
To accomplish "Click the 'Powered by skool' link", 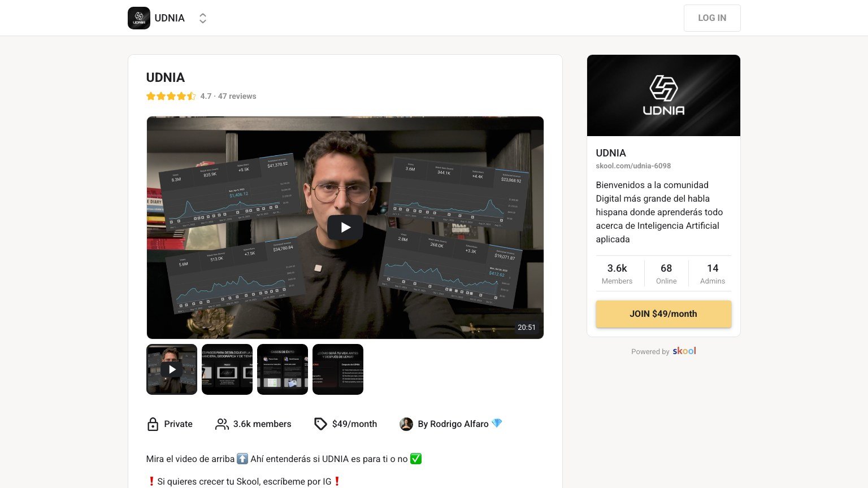I will (x=663, y=351).
